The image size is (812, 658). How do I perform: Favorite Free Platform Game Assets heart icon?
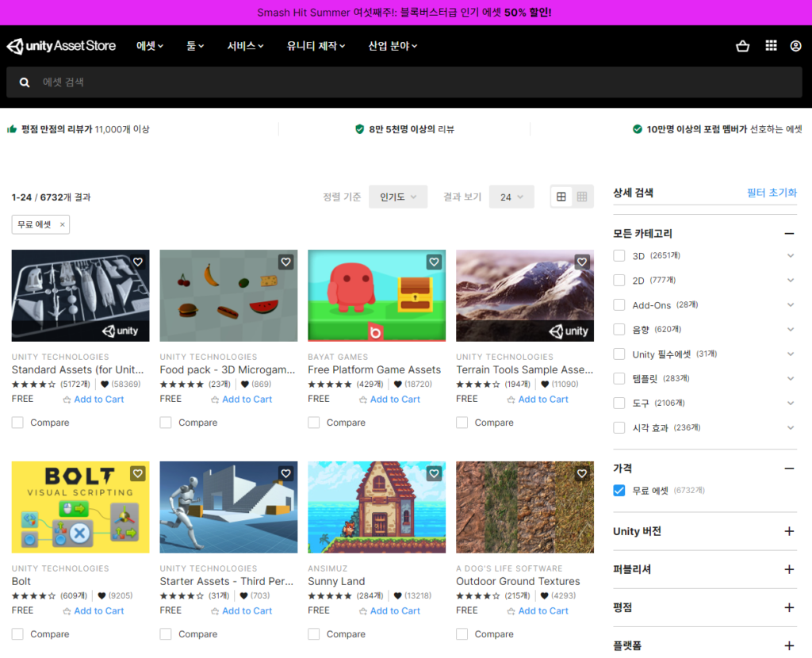(x=434, y=262)
